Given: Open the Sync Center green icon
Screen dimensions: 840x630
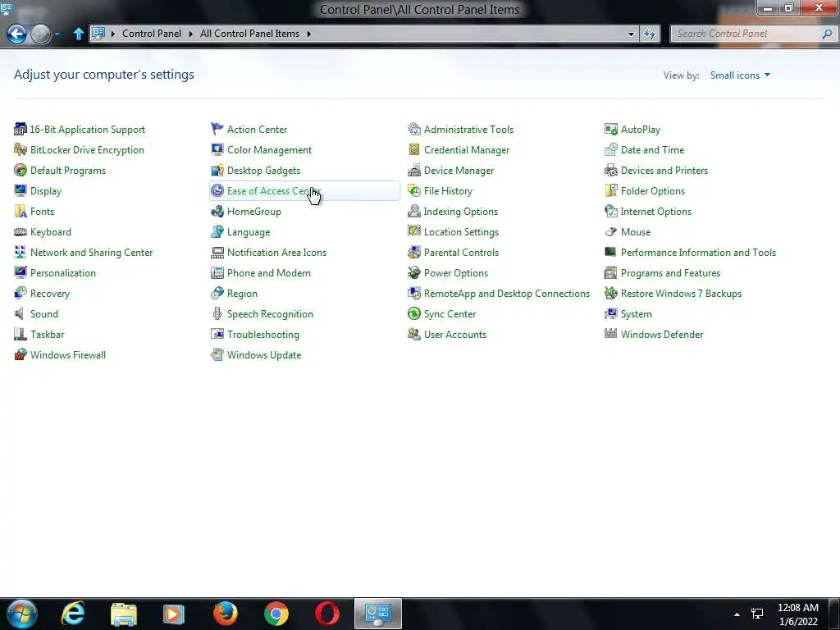Looking at the screenshot, I should tap(414, 314).
